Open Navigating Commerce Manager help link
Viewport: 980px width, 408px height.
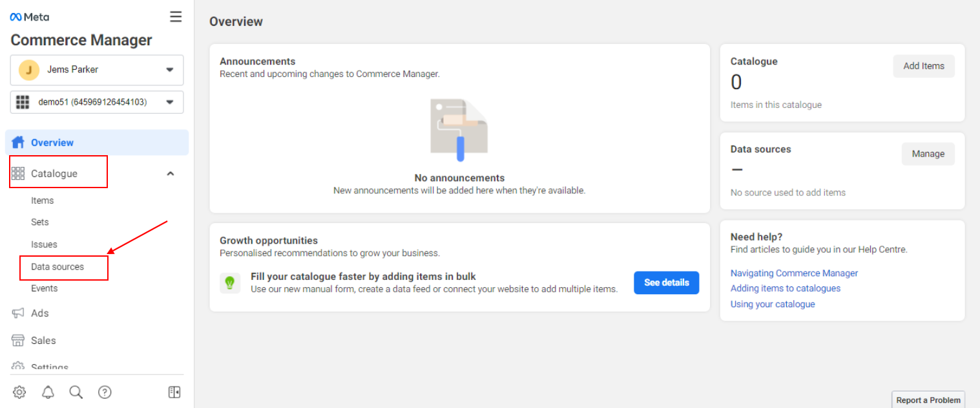pos(795,273)
